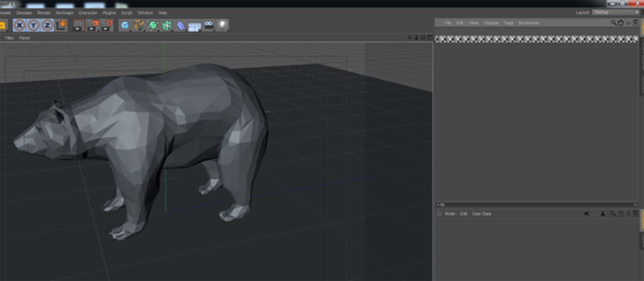
Task: Add a light object
Action: click(x=223, y=26)
